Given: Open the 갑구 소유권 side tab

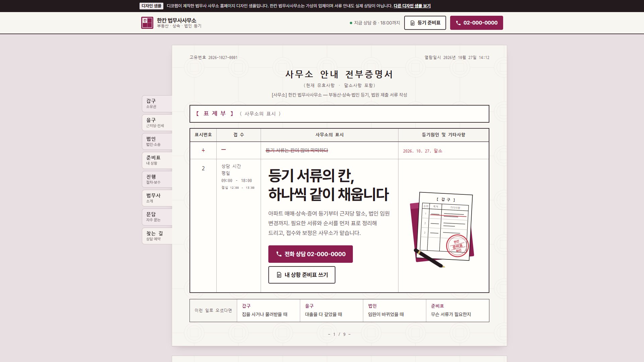Looking at the screenshot, I should tap(157, 104).
